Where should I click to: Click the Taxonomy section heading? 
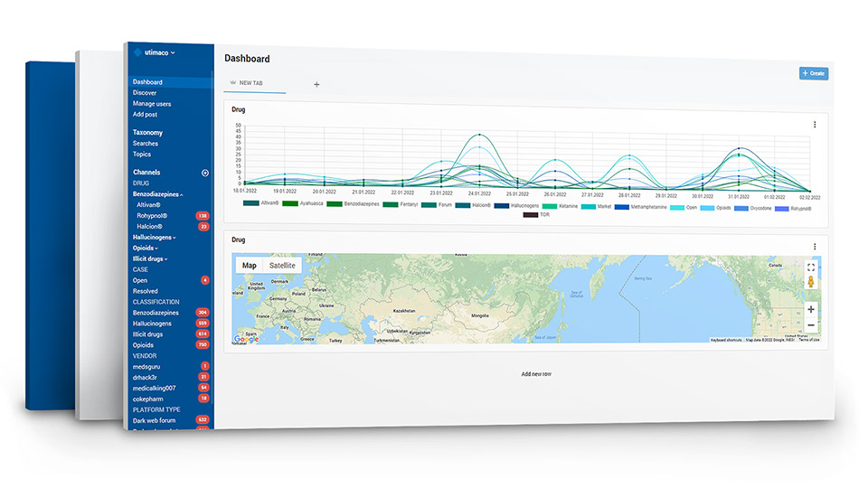[147, 133]
